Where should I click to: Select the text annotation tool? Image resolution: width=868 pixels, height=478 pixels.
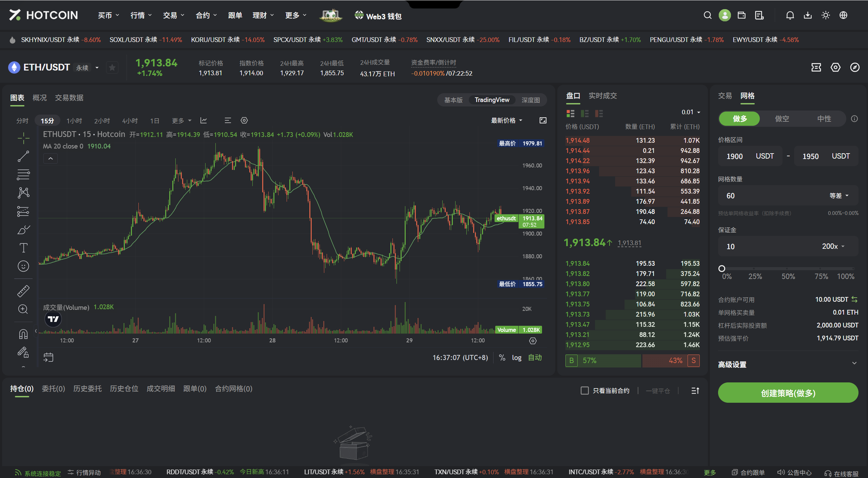pos(23,248)
